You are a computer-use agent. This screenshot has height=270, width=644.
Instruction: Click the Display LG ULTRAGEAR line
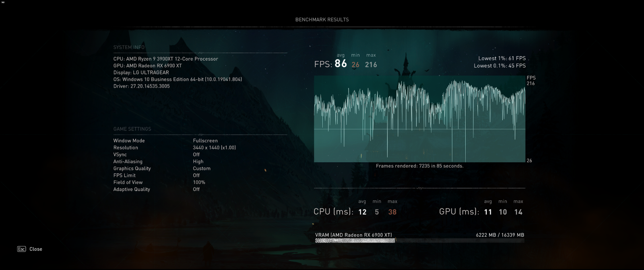[141, 73]
